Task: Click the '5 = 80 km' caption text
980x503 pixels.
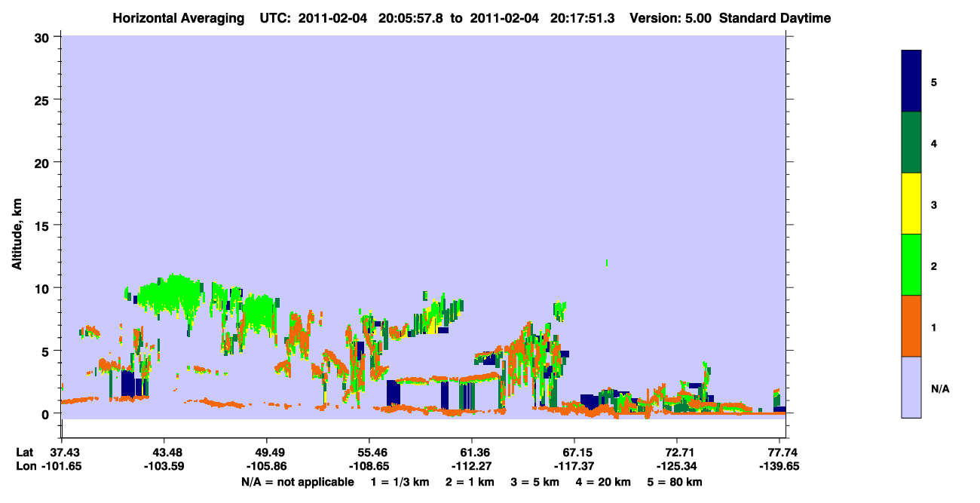Action: coord(675,482)
